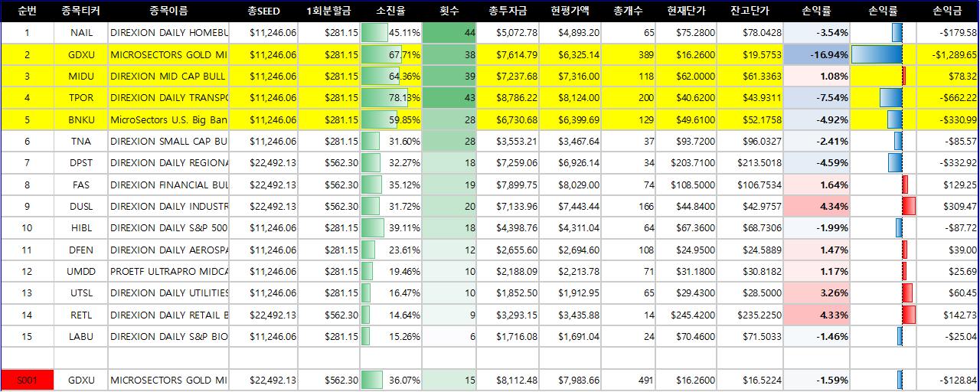Select the HIBL ticker cell
Viewport: 980px width, 392px height.
click(81, 228)
